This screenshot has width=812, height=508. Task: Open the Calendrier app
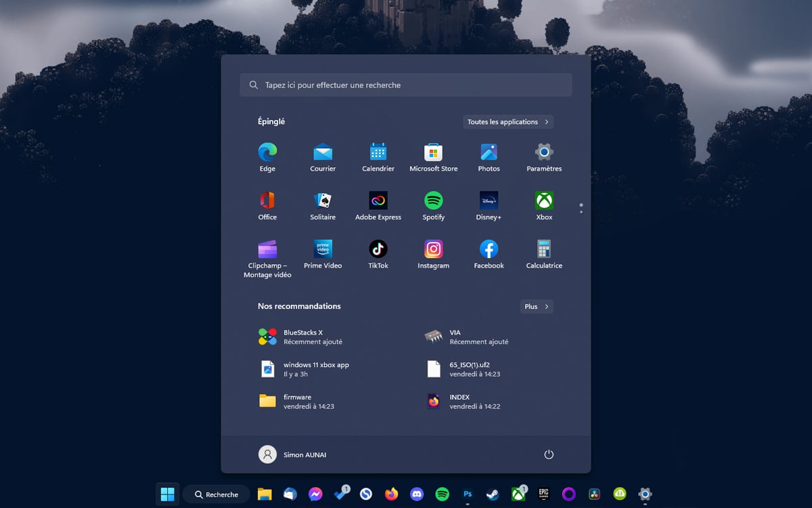coord(378,157)
